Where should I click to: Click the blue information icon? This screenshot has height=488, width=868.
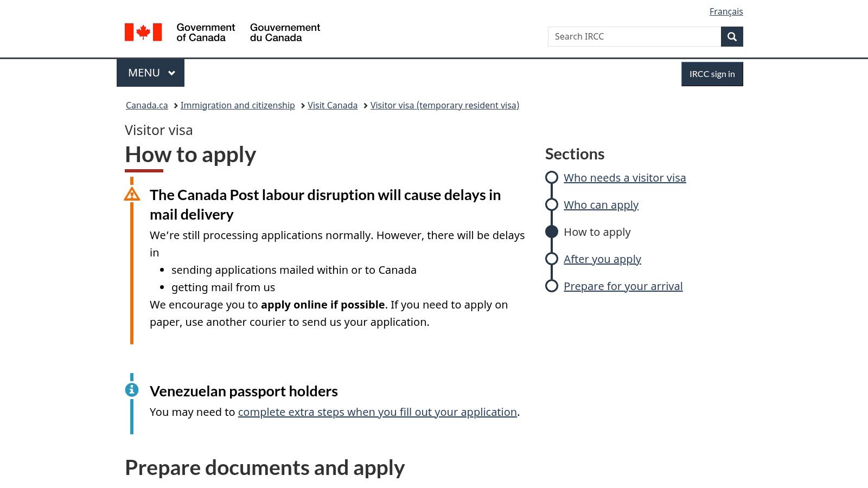132,390
